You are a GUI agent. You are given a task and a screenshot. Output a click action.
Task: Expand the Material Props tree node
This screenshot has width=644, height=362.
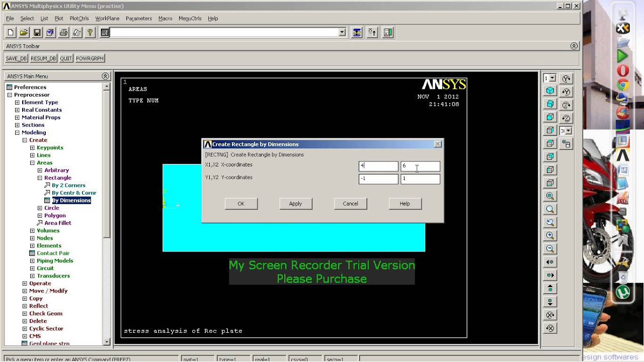tap(17, 117)
